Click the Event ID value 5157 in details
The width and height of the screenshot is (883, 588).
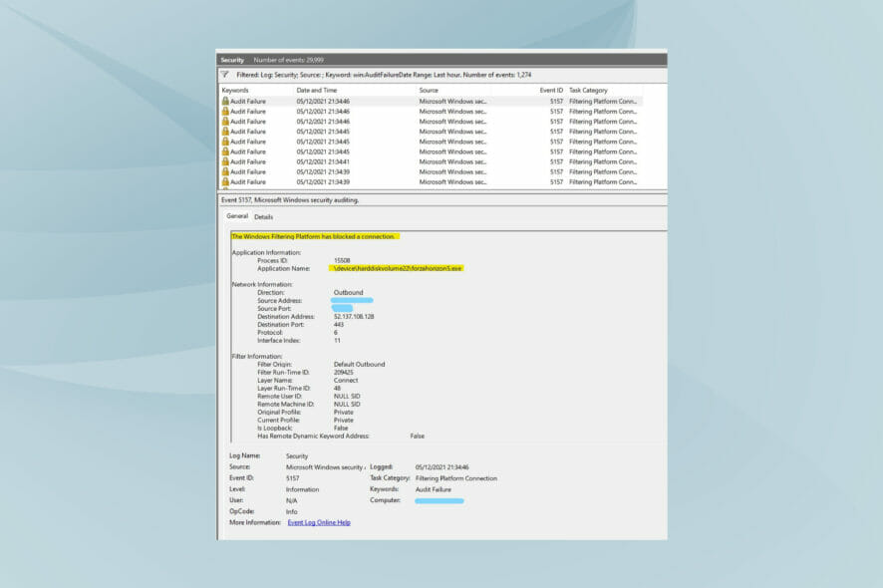(x=292, y=478)
